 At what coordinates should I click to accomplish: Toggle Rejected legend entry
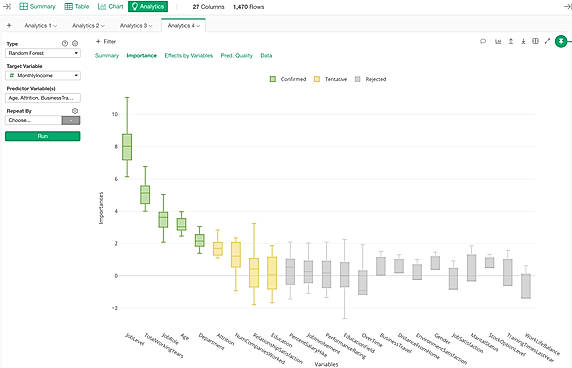[371, 79]
